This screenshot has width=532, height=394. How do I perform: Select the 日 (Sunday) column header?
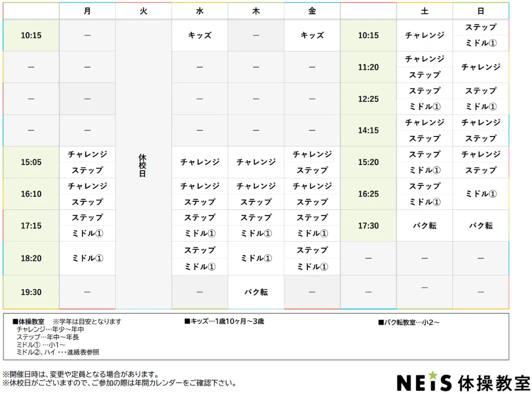tap(481, 11)
